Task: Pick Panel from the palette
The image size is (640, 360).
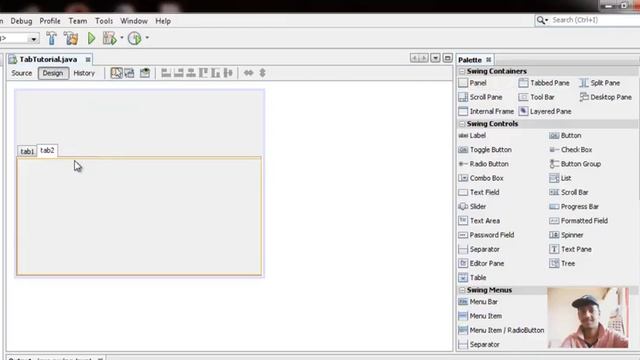Action: [472, 83]
